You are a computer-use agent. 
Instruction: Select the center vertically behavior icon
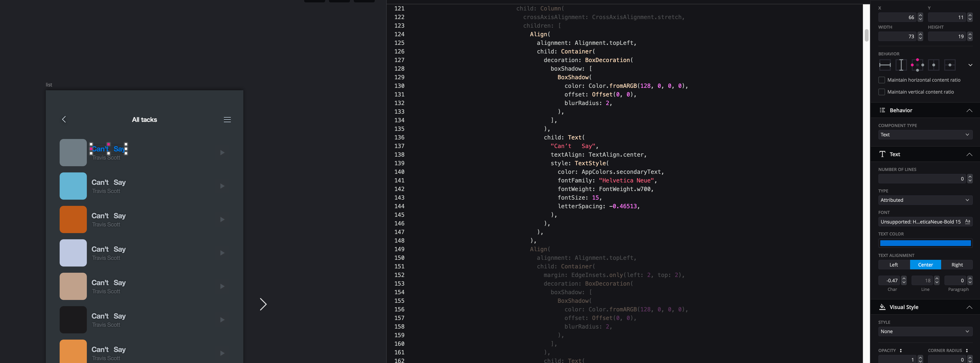point(950,65)
